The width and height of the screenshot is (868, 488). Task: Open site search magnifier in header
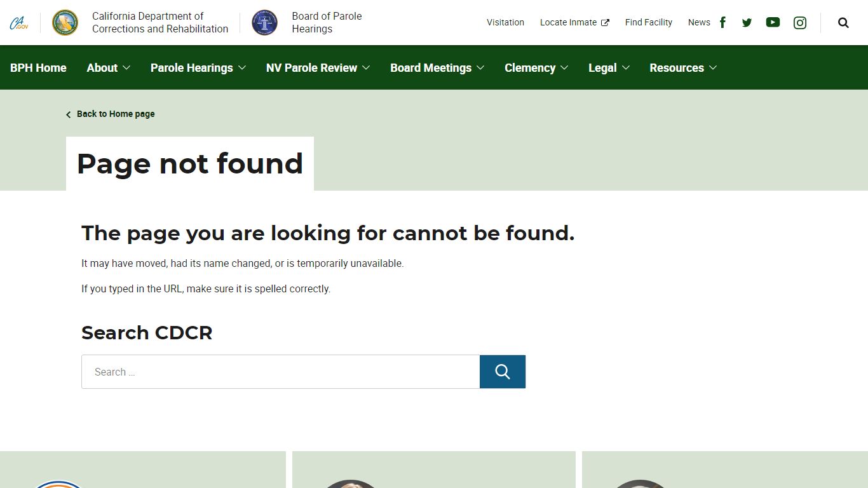(843, 23)
